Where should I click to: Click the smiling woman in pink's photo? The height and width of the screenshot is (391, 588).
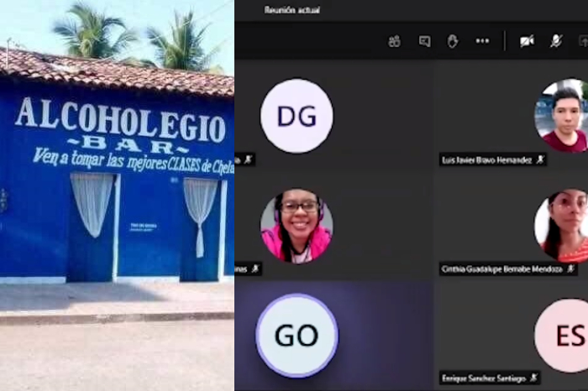[x=296, y=226]
